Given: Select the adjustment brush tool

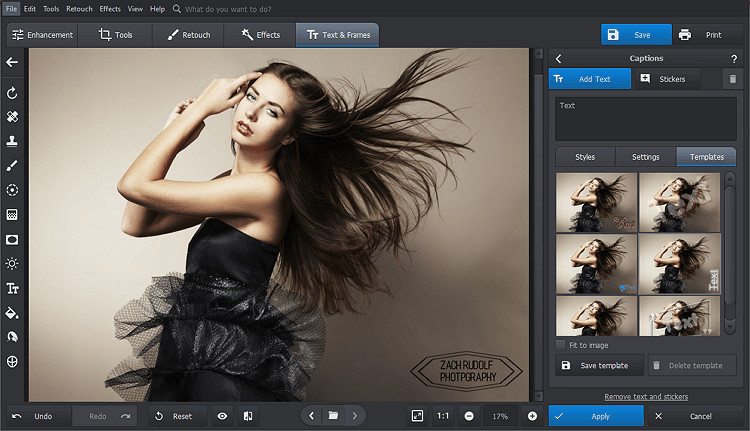Looking at the screenshot, I should 12,166.
